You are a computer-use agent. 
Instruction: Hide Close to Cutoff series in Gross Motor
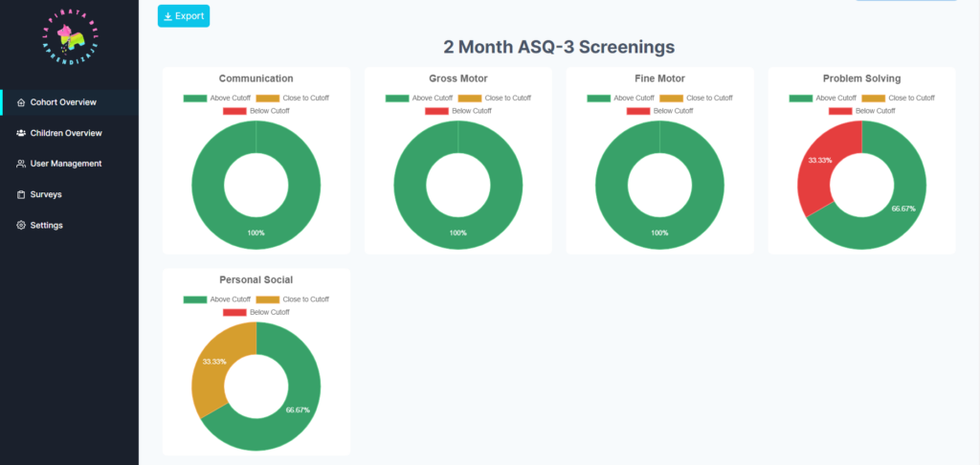click(x=495, y=98)
